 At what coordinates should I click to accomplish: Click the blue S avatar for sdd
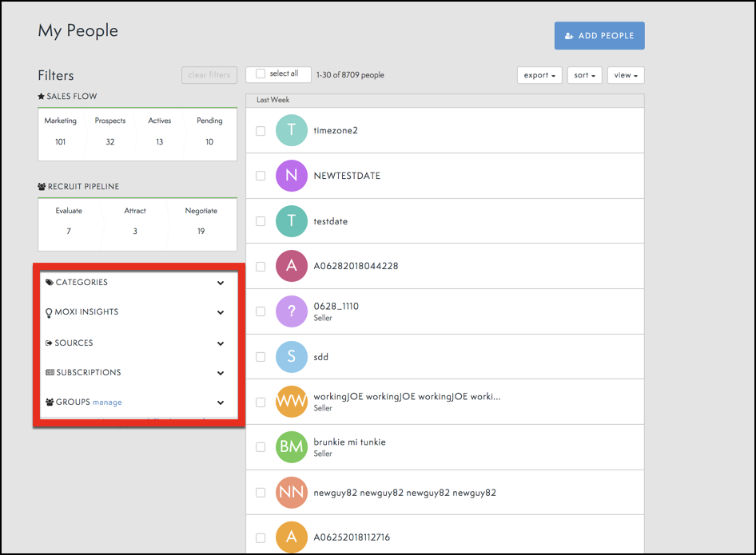click(x=292, y=357)
